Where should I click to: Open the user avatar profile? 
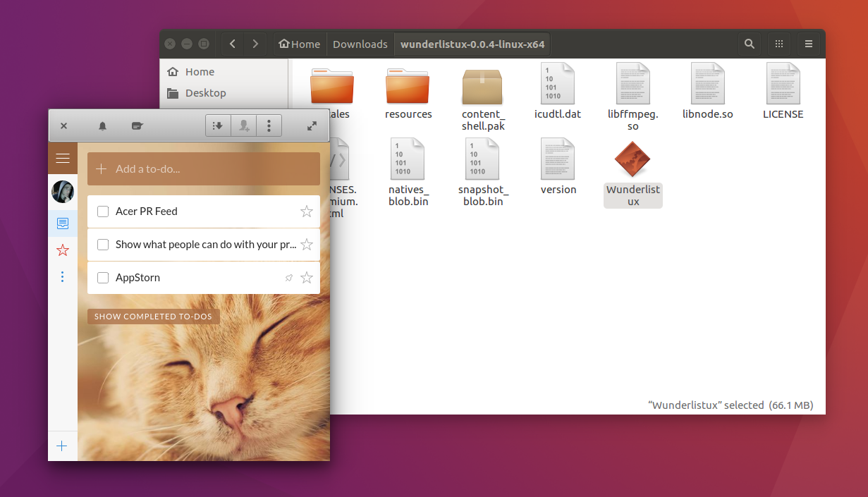[63, 192]
